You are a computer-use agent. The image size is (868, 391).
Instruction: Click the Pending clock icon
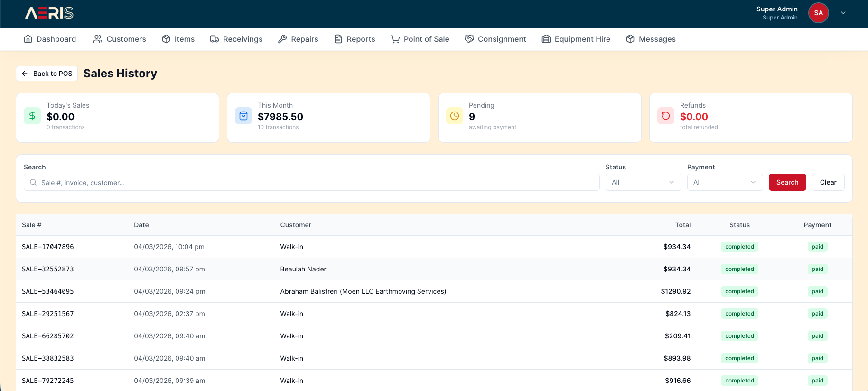click(454, 116)
